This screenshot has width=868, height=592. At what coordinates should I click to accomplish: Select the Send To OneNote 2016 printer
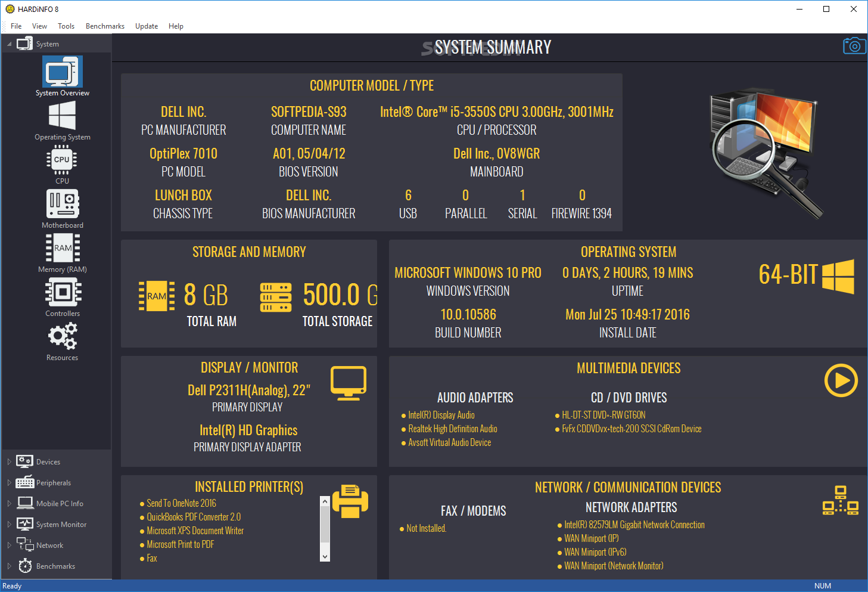click(x=181, y=503)
